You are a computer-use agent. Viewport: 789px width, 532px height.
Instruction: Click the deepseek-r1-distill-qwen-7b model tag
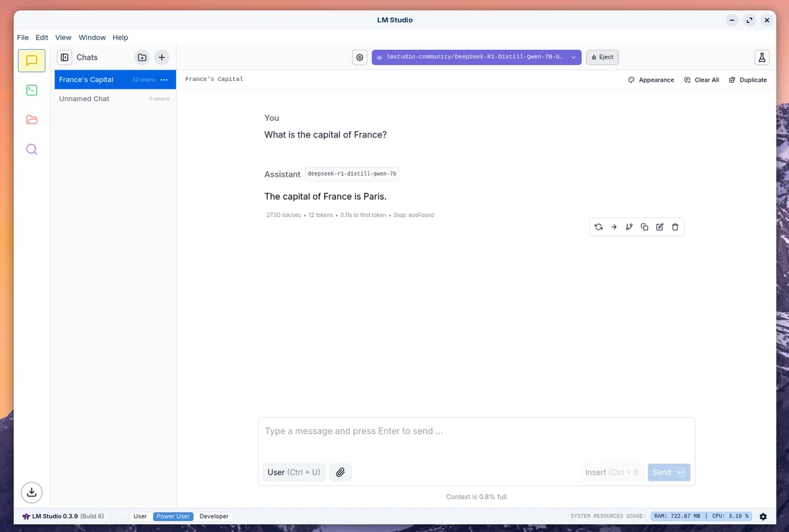click(352, 174)
